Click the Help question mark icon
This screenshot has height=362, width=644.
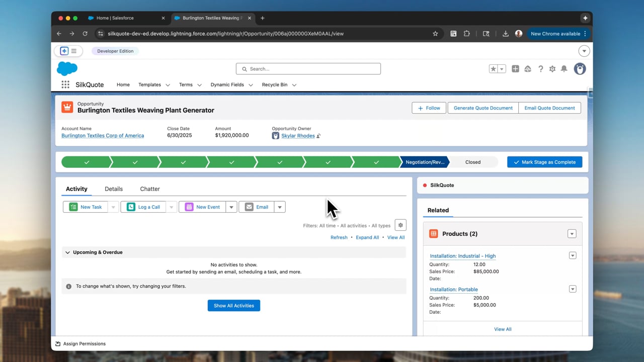540,69
